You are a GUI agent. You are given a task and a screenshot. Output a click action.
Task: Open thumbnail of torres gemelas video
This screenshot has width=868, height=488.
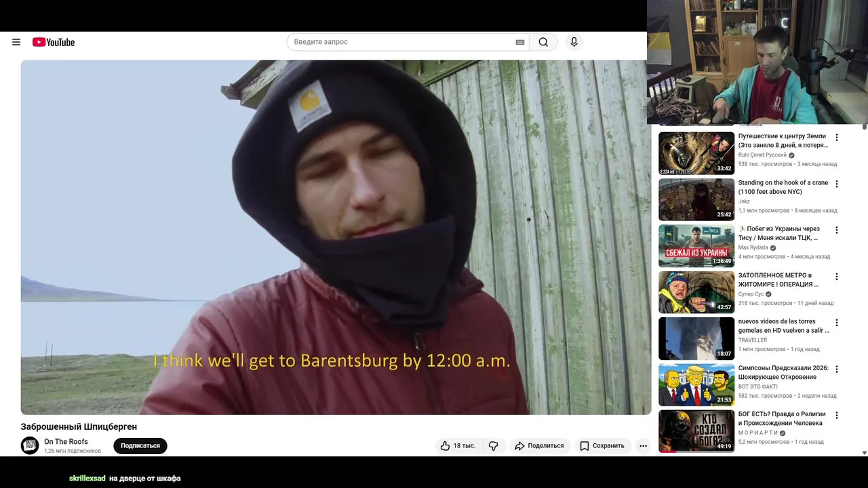696,338
